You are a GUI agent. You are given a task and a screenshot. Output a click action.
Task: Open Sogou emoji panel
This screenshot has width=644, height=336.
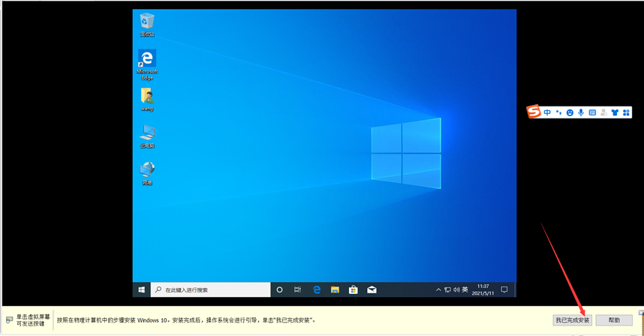tap(570, 112)
